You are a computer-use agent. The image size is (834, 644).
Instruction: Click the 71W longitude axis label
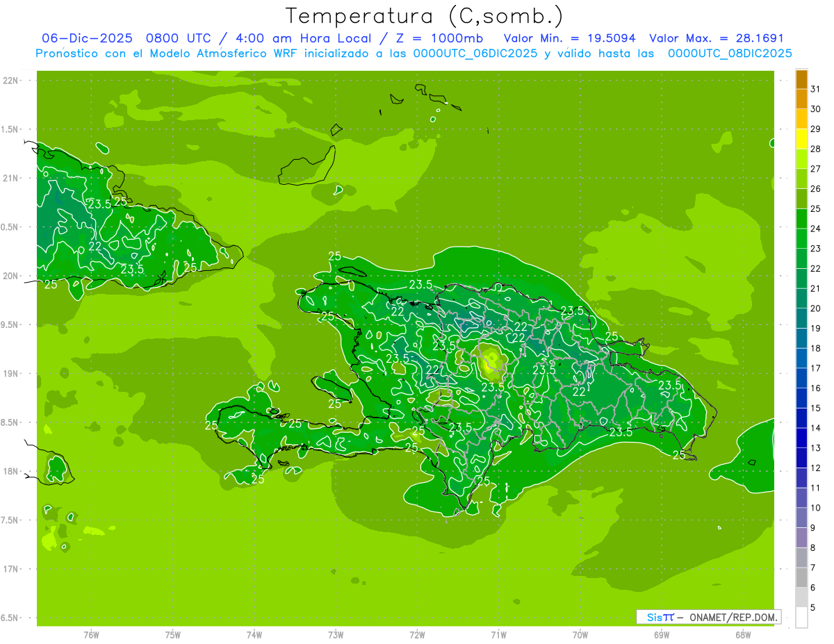tap(498, 634)
